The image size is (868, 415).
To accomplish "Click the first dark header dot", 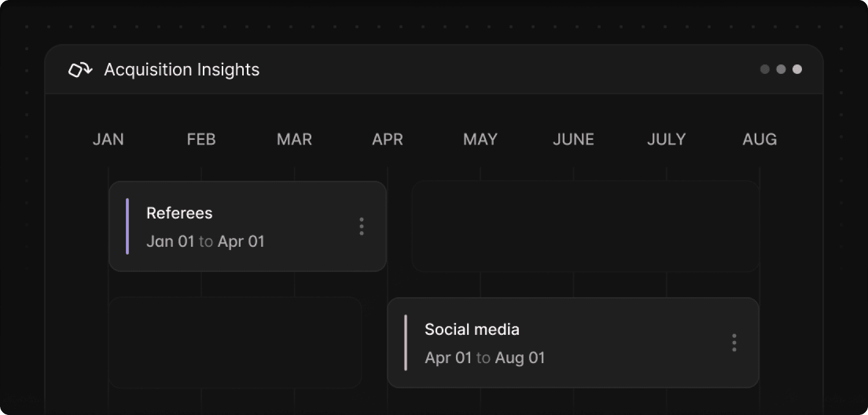I will tap(765, 69).
